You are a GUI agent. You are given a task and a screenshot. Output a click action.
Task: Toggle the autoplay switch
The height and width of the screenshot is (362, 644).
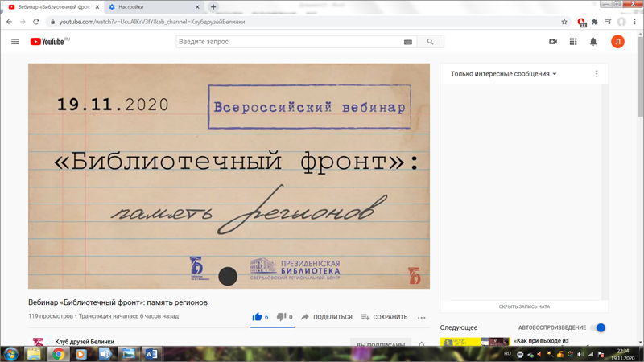[598, 327]
